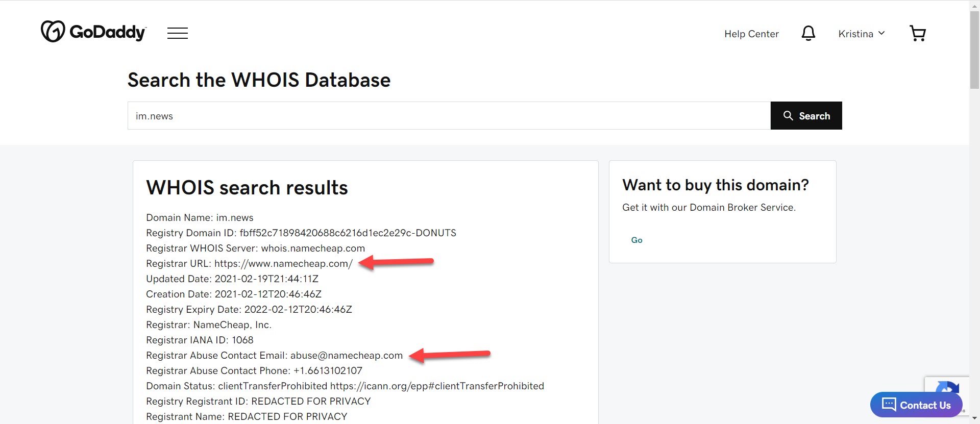Click Go for Domain Broker Service
Screen dimensions: 980x424
(636, 240)
